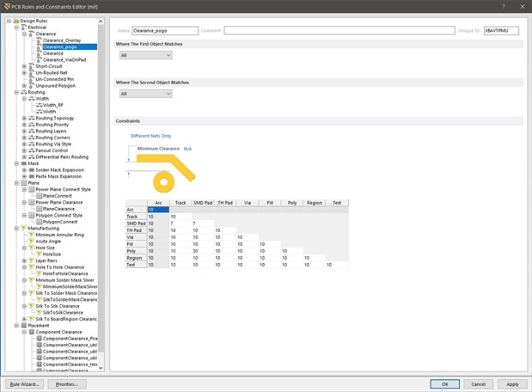Expand the Short-Circuit rule category
Viewport: 532px width, 392px height.
[24, 66]
